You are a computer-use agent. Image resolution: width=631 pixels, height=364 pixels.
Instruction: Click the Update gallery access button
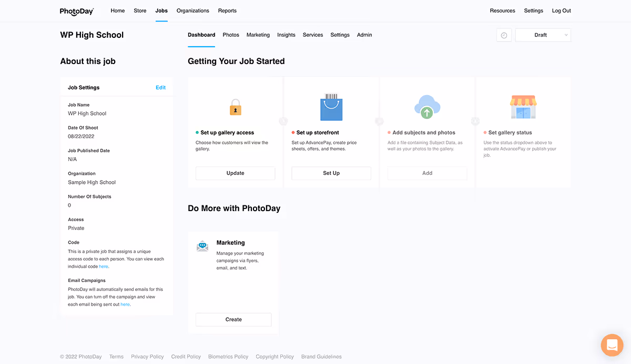(236, 173)
